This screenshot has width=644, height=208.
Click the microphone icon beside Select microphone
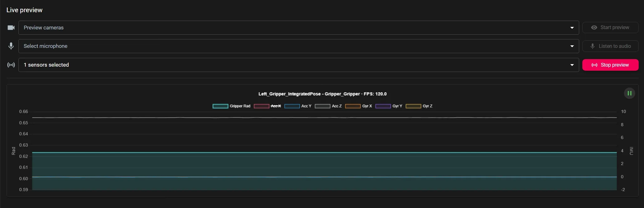click(x=11, y=46)
